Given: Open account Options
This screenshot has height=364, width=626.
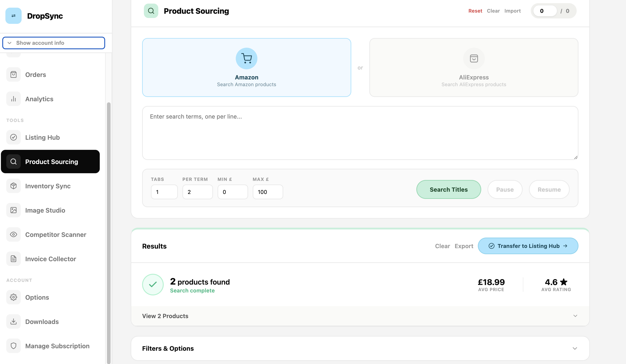Looking at the screenshot, I should (x=50, y=297).
